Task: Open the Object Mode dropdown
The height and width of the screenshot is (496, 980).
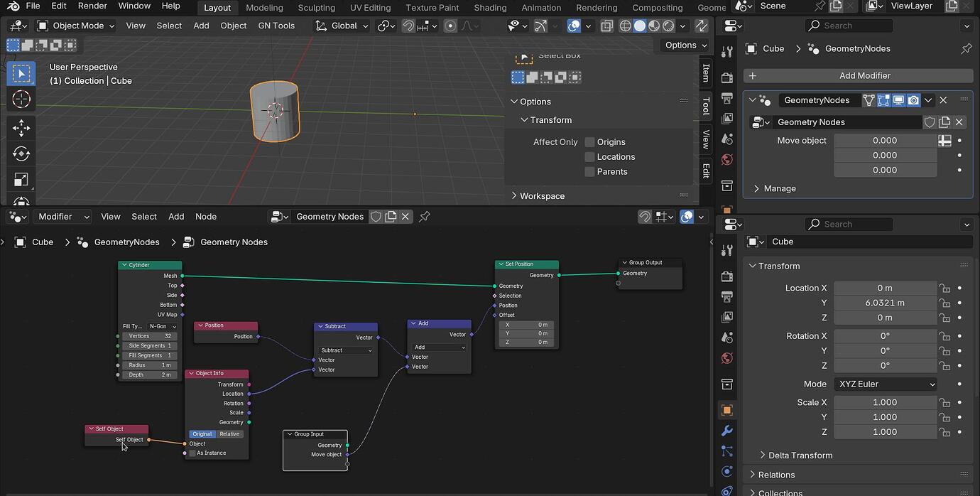Action: pos(76,26)
